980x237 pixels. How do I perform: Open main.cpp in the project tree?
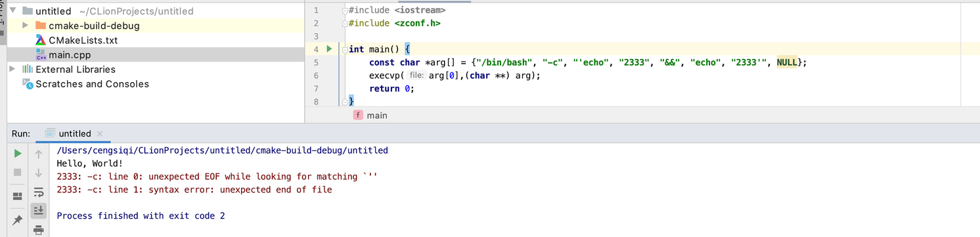point(70,54)
